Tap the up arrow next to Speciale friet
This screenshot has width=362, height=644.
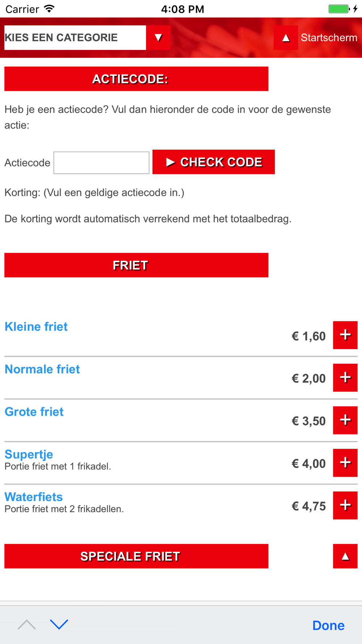click(x=345, y=556)
